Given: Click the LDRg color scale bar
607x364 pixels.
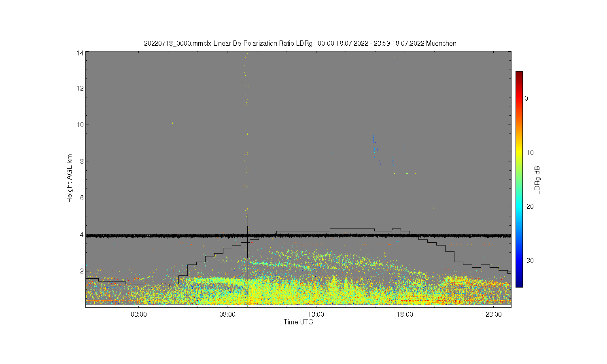Looking at the screenshot, I should 519,179.
